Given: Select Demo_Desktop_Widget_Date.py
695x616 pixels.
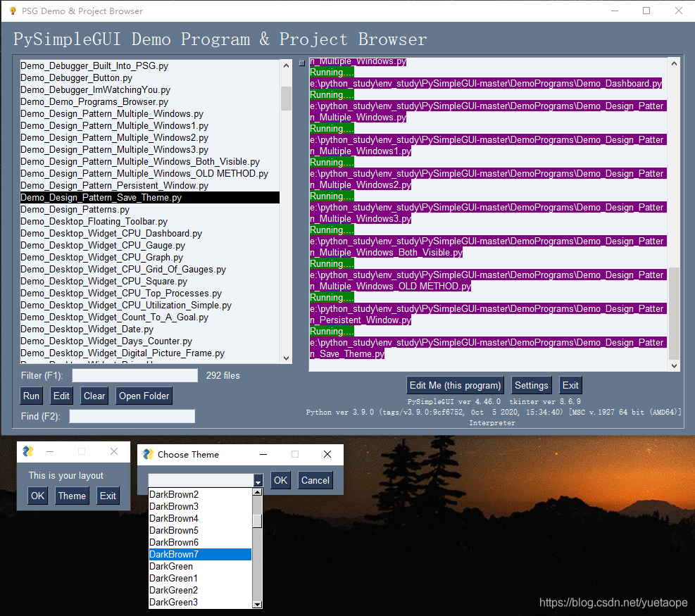Looking at the screenshot, I should click(150, 329).
